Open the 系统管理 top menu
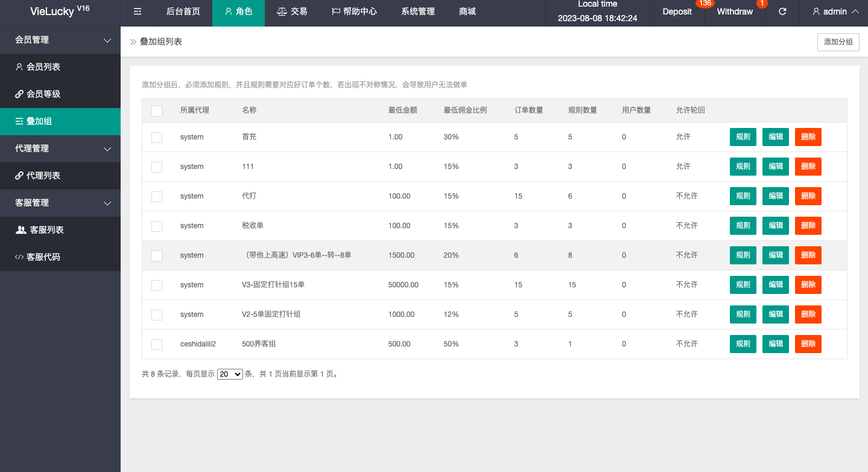This screenshot has width=868, height=472. tap(417, 11)
